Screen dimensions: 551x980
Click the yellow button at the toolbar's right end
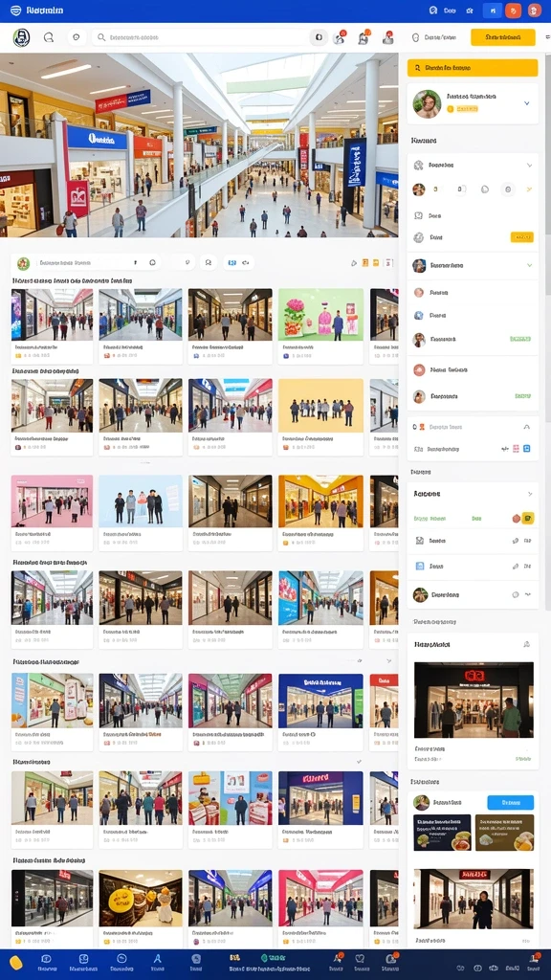click(503, 37)
